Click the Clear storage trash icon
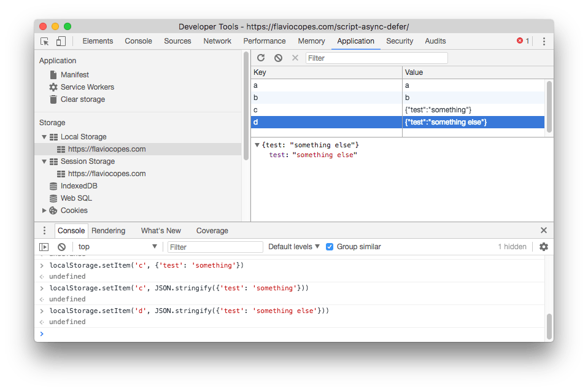The image size is (588, 391). click(x=55, y=99)
